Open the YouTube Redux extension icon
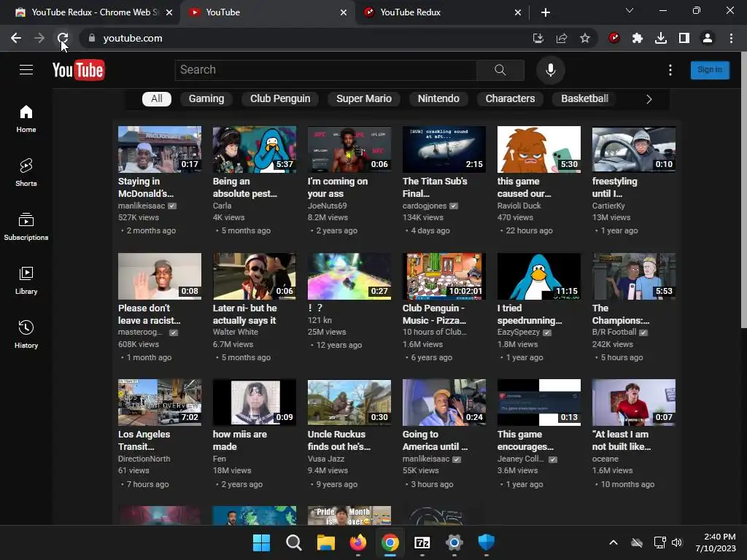 pyautogui.click(x=614, y=38)
